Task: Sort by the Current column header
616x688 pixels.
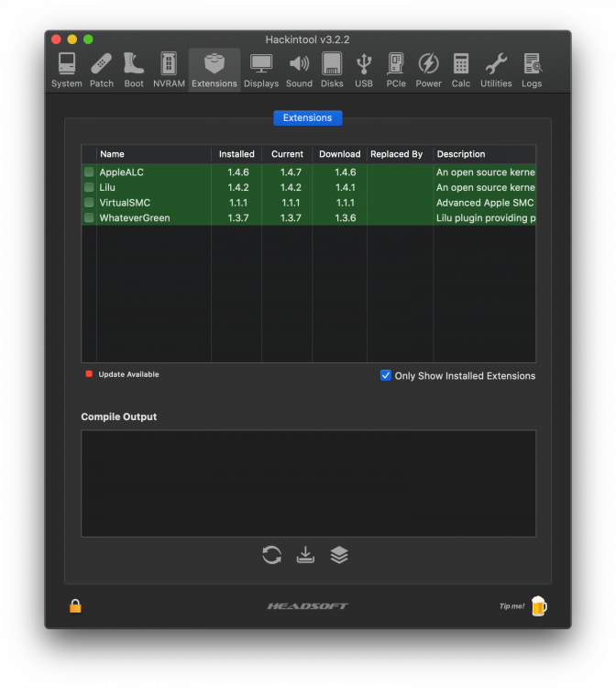Action: pos(287,154)
